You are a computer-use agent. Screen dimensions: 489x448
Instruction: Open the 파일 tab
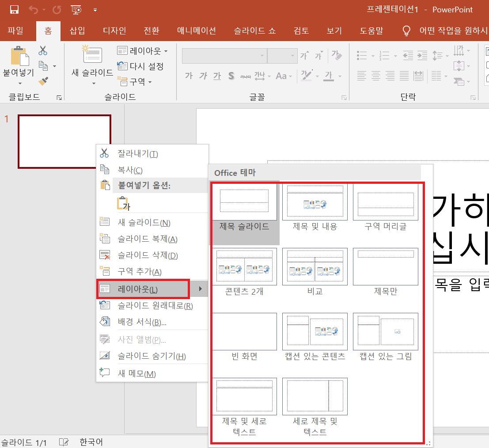[x=15, y=30]
